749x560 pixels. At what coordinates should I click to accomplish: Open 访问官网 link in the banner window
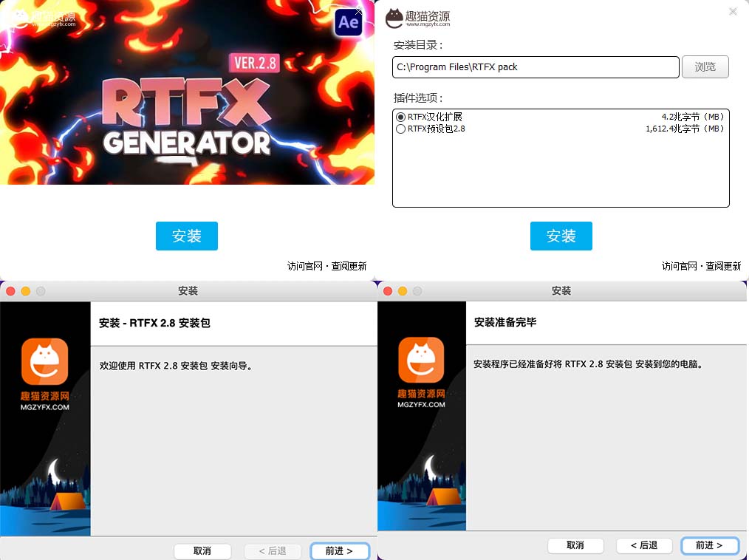(305, 266)
